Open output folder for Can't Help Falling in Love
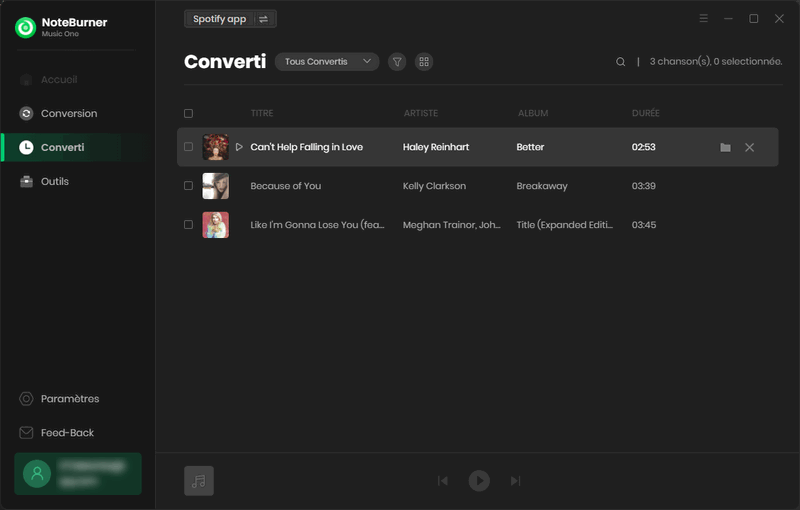Image resolution: width=800 pixels, height=510 pixels. coord(726,147)
